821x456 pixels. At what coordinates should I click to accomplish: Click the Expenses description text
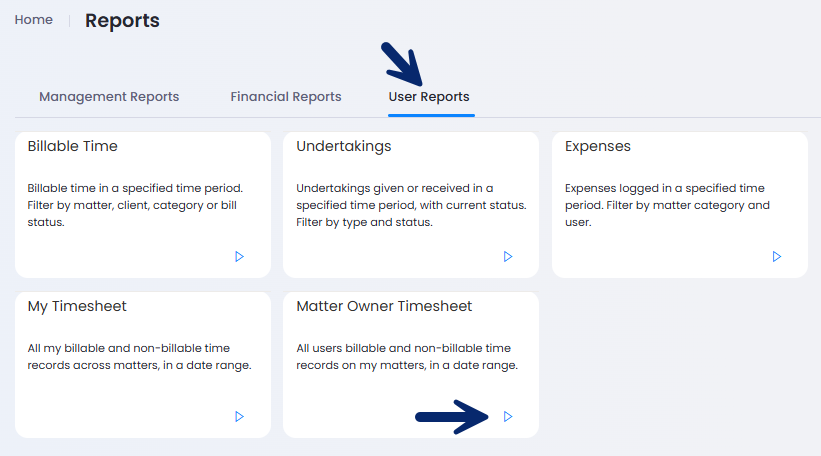coord(667,205)
